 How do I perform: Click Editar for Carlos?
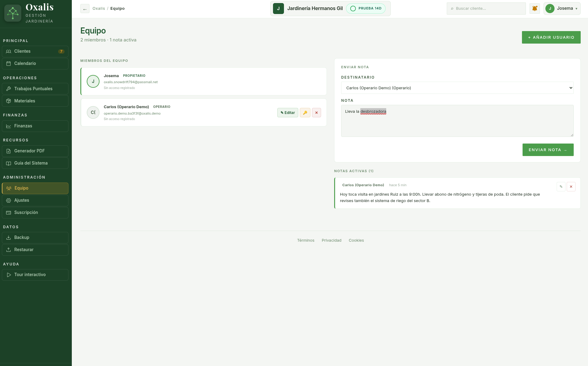[x=288, y=113]
